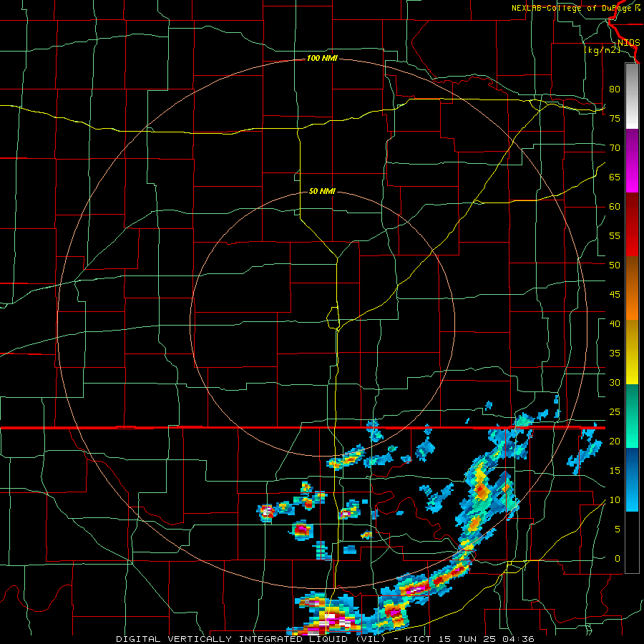Click the 45 value on the color scale
The width and height of the screenshot is (644, 644).
pos(615,295)
